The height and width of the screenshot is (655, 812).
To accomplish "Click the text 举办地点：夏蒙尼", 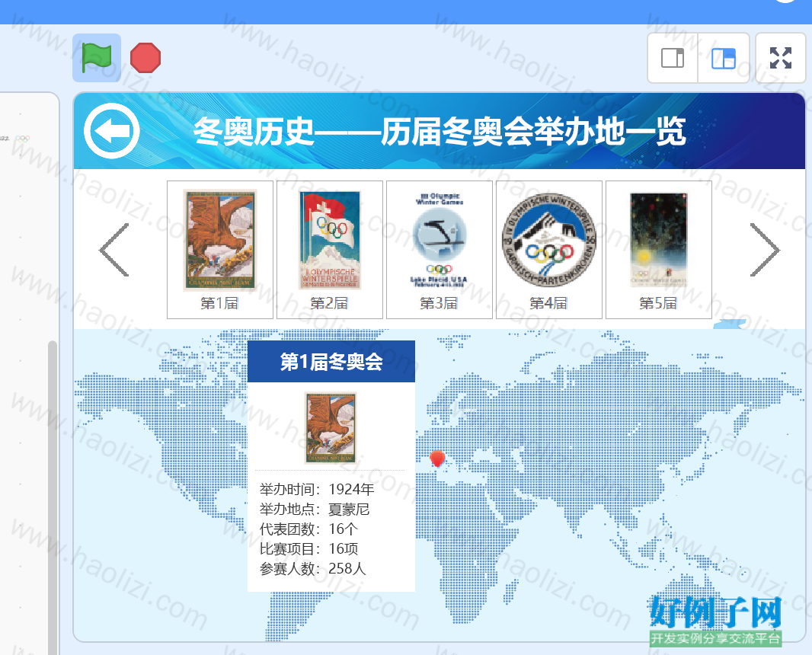I will 315,509.
